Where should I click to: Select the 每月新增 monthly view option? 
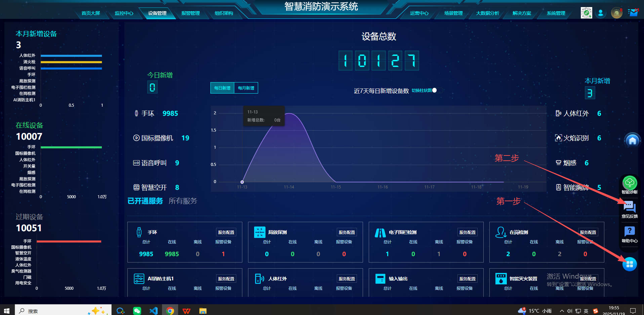(246, 88)
